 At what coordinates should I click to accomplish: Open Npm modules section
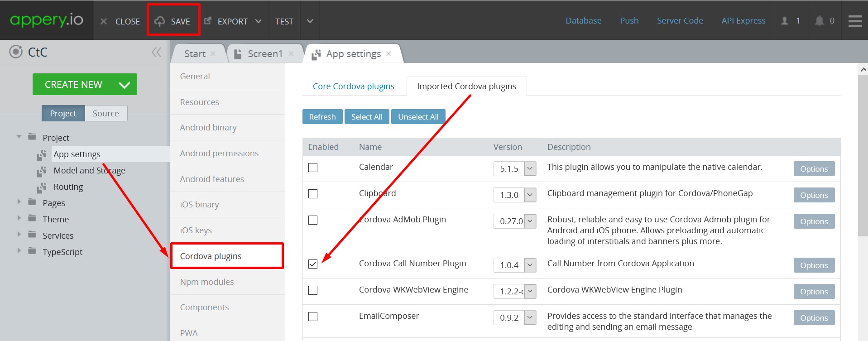tap(227, 282)
